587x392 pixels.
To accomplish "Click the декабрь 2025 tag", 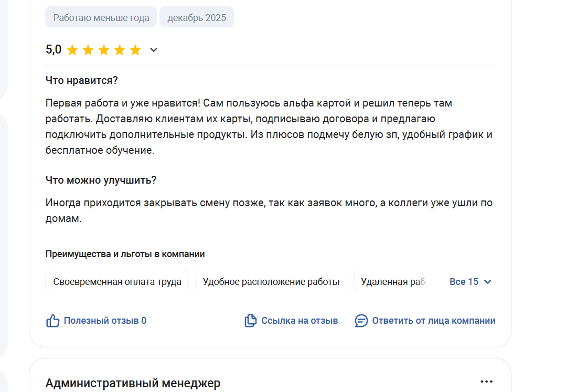I will point(197,17).
